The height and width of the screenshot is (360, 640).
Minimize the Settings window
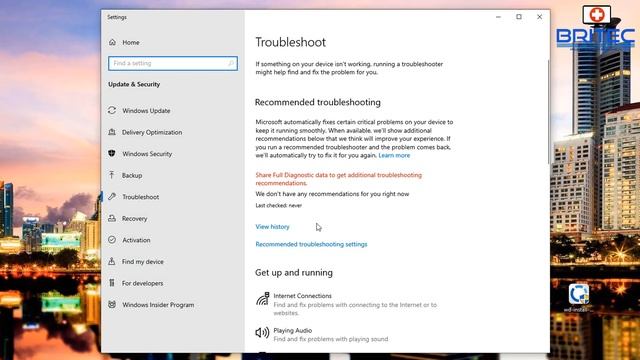click(x=498, y=17)
